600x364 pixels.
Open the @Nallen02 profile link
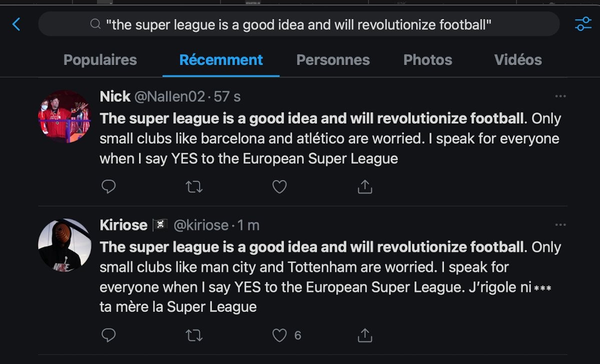click(x=169, y=96)
